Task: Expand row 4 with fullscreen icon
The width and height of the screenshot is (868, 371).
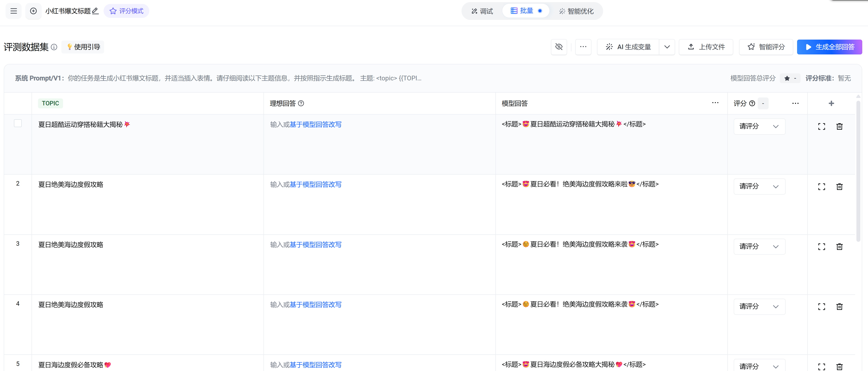Action: point(822,307)
